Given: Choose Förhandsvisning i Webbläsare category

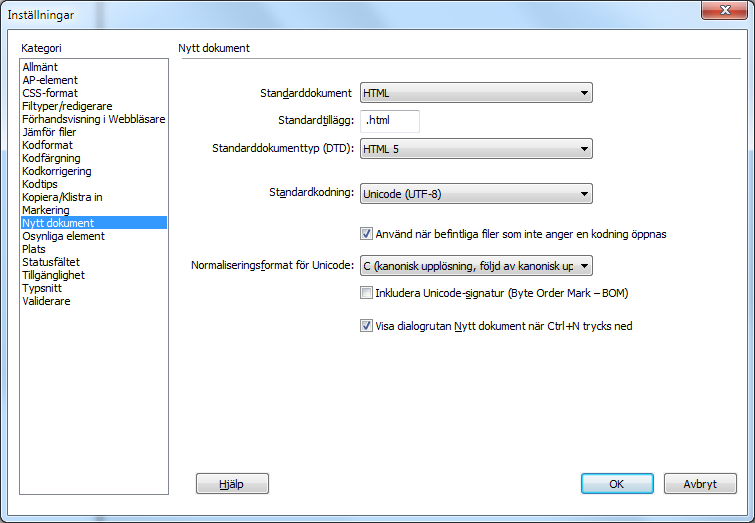Looking at the screenshot, I should tap(94, 119).
